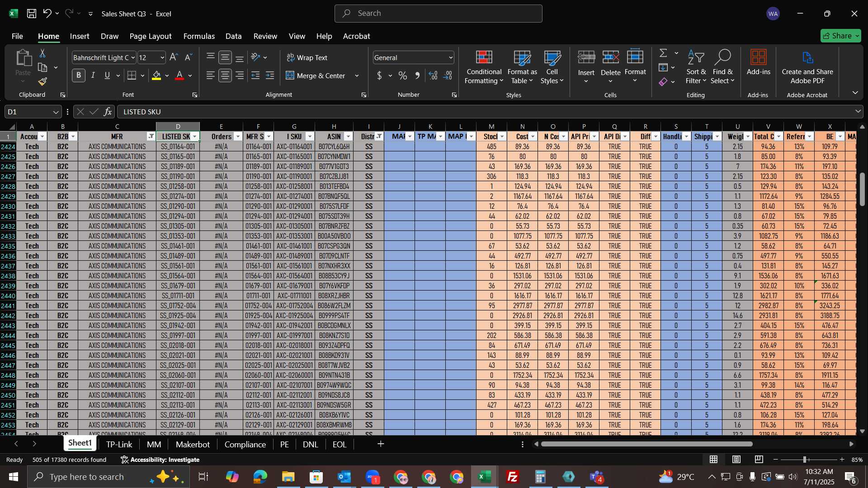Image resolution: width=868 pixels, height=488 pixels.
Task: Click the Clear eraser icon
Action: [x=663, y=82]
